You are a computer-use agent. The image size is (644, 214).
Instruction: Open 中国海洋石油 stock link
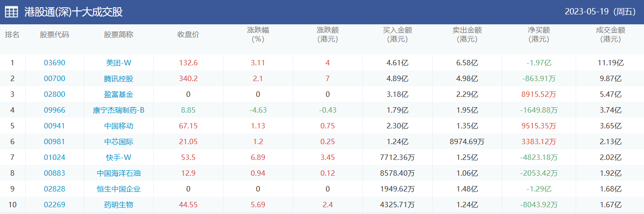(x=119, y=173)
